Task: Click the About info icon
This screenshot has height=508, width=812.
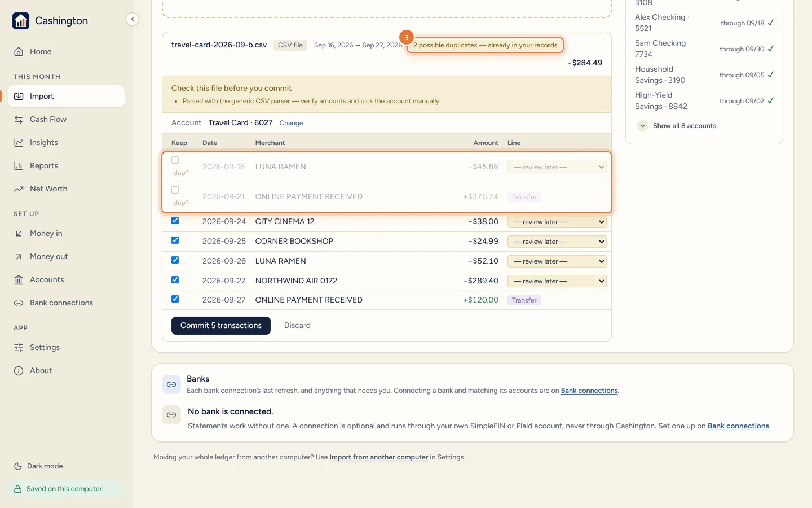Action: point(19,371)
